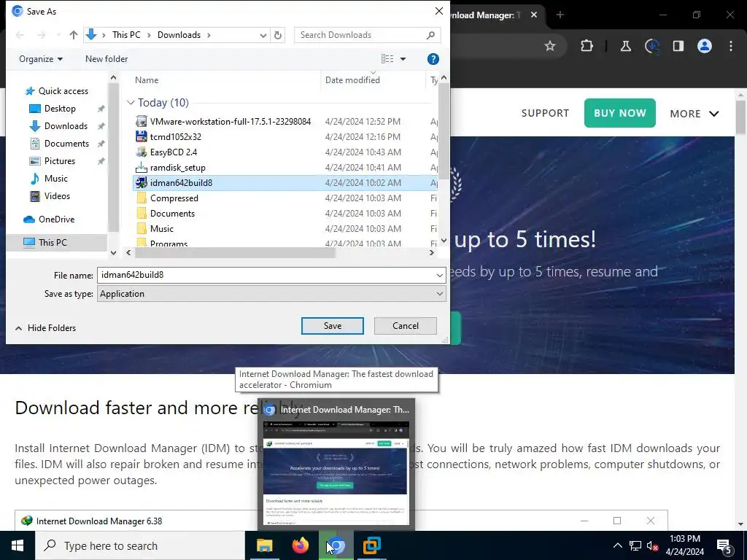Click the File name input field

tap(266, 275)
